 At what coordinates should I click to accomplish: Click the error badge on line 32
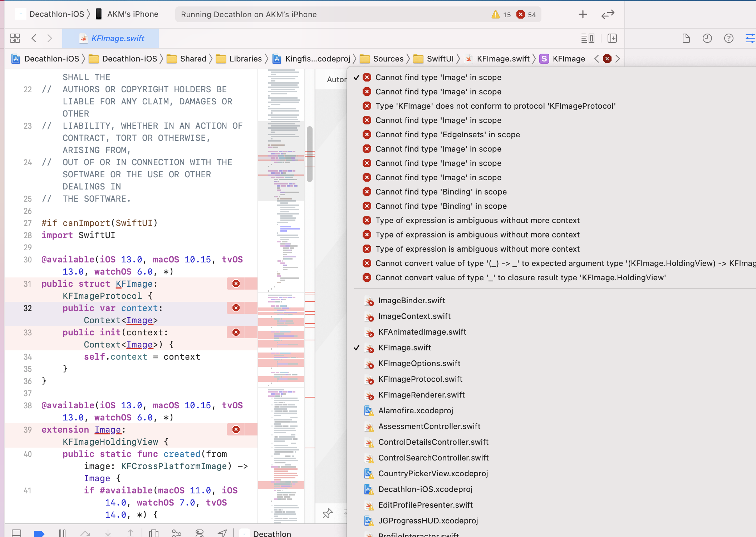[x=235, y=308]
